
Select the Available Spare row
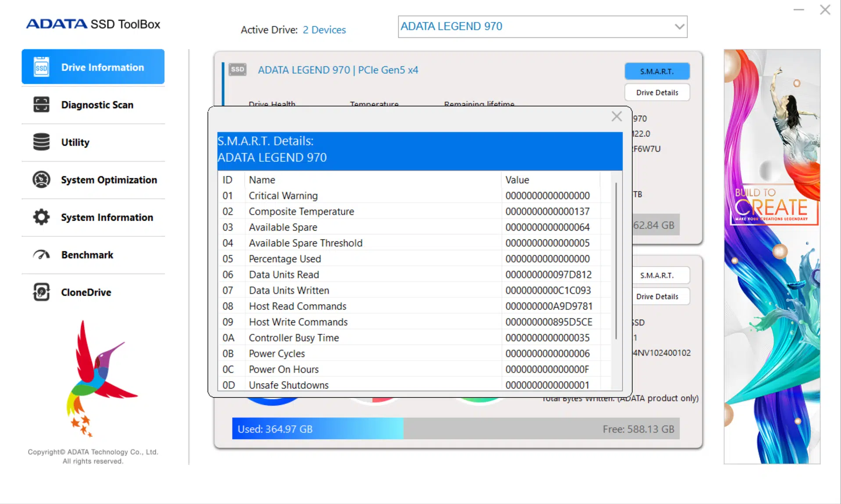415,227
